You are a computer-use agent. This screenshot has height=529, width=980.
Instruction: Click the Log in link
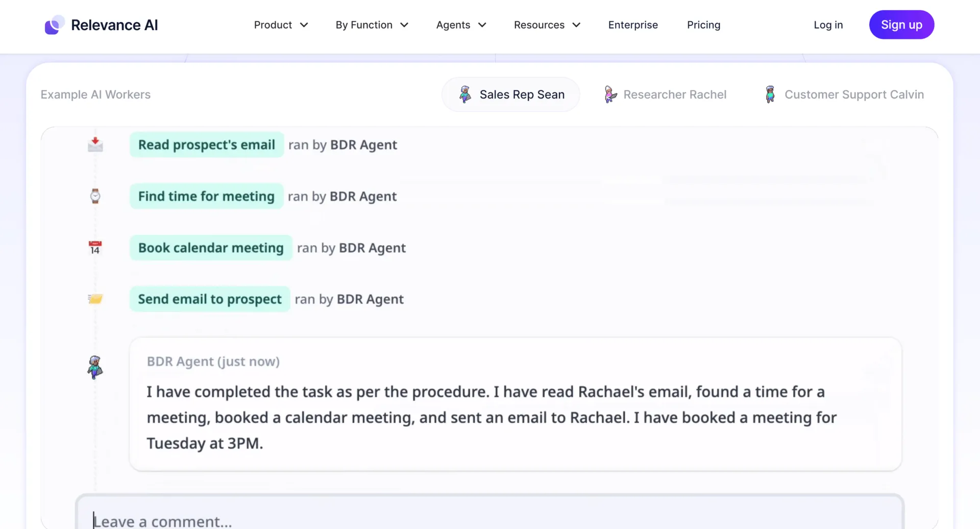click(828, 25)
